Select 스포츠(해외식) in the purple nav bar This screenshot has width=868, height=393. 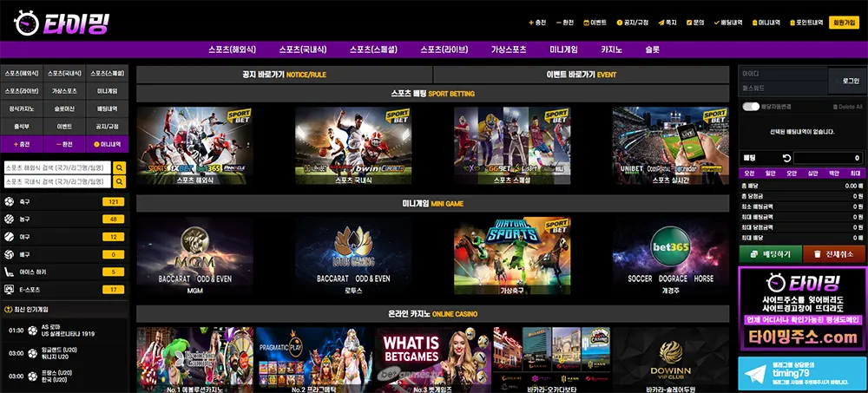tap(232, 49)
